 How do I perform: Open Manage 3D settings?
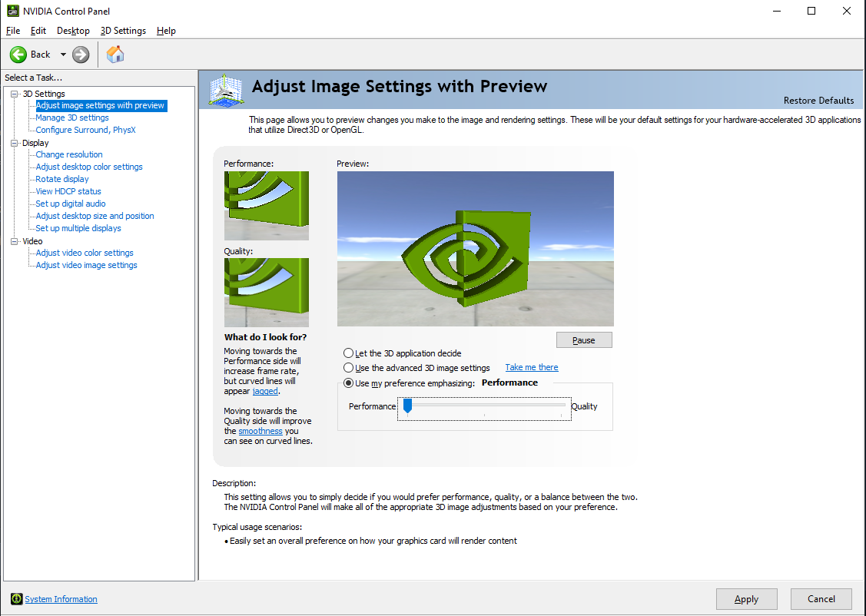click(71, 118)
